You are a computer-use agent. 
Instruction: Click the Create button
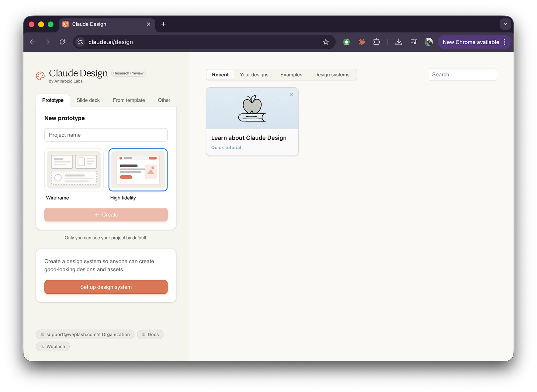pyautogui.click(x=106, y=215)
